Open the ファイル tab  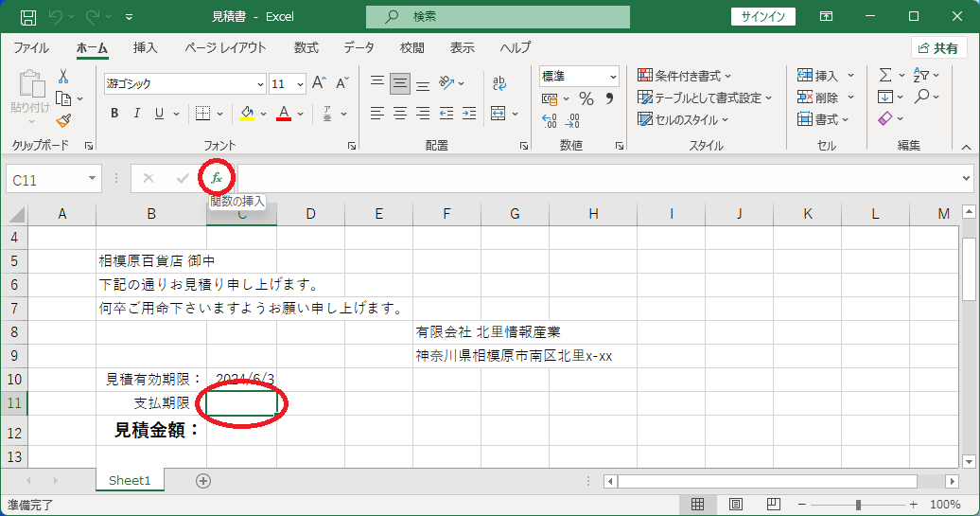(31, 48)
